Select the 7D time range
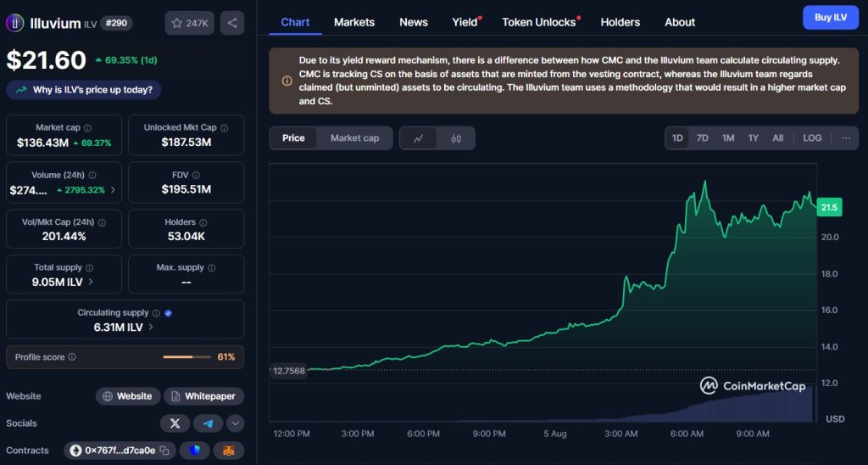 coord(702,138)
